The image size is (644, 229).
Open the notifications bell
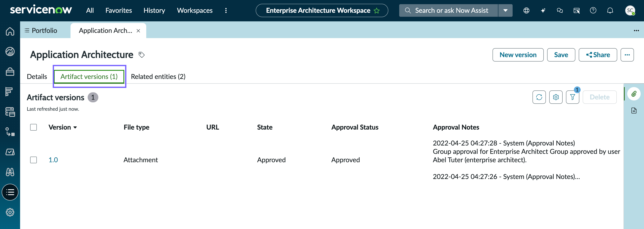click(610, 10)
